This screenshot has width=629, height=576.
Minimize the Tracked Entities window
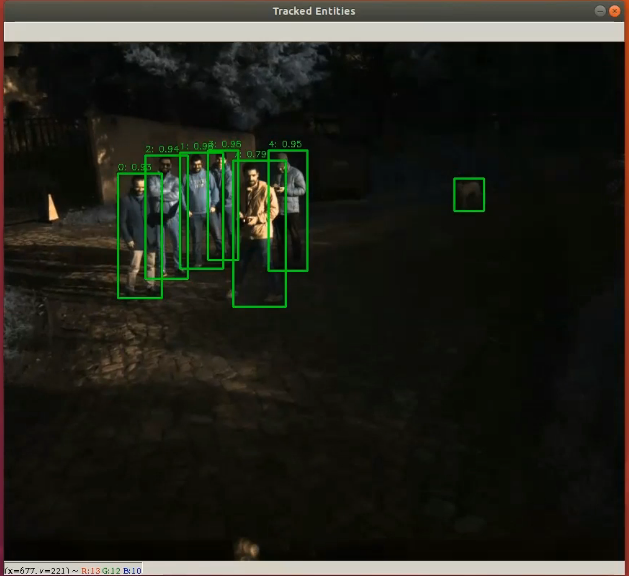[x=600, y=10]
